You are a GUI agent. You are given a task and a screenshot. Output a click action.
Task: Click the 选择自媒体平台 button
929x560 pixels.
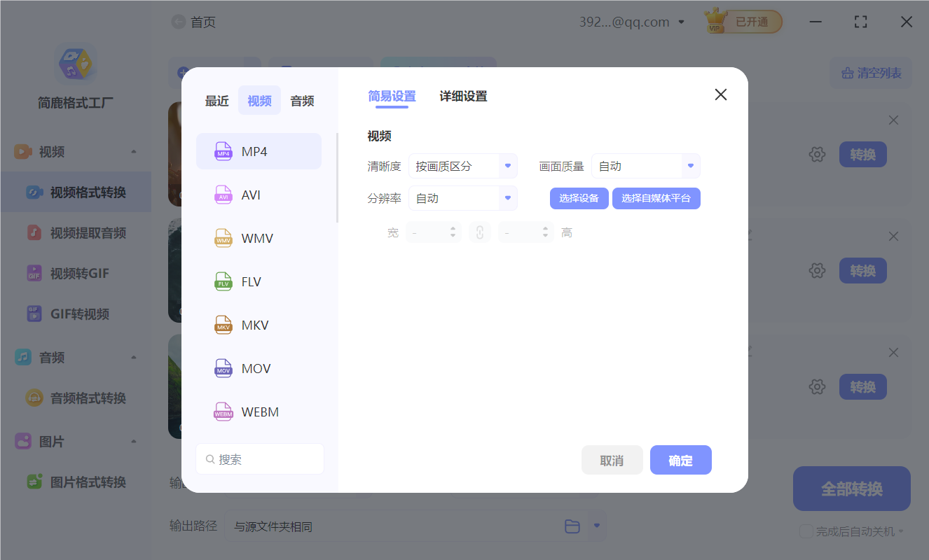click(x=656, y=198)
